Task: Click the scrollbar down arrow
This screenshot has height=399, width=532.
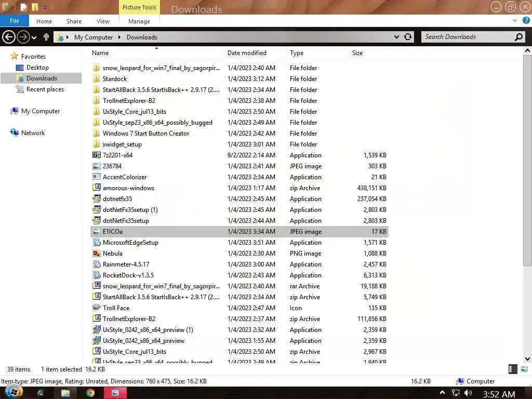Action: tap(527, 358)
